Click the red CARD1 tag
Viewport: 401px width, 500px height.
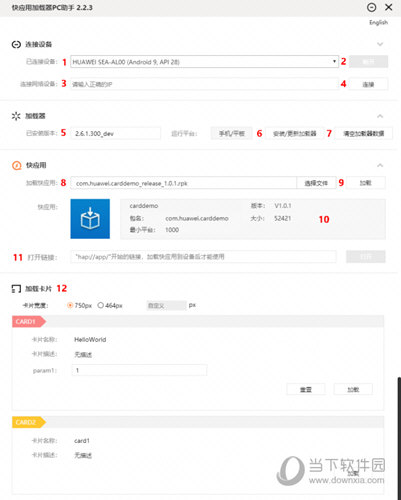coord(29,322)
